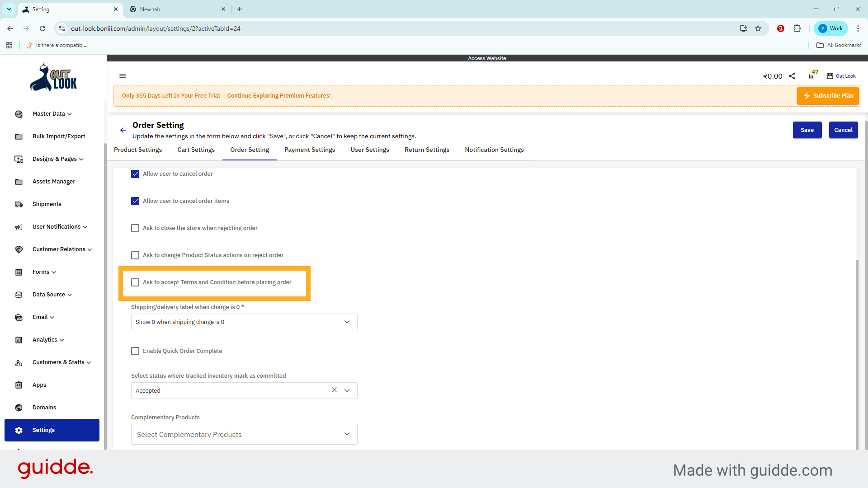Open the Assets Manager
Screen dimensions: 868x488
pyautogui.click(x=53, y=181)
